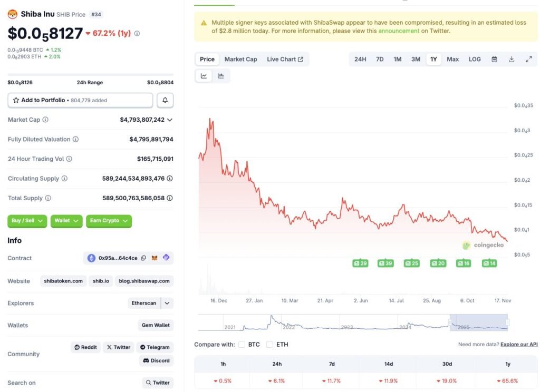
Task: Open the Buy / Sell dropdown
Action: tap(27, 221)
